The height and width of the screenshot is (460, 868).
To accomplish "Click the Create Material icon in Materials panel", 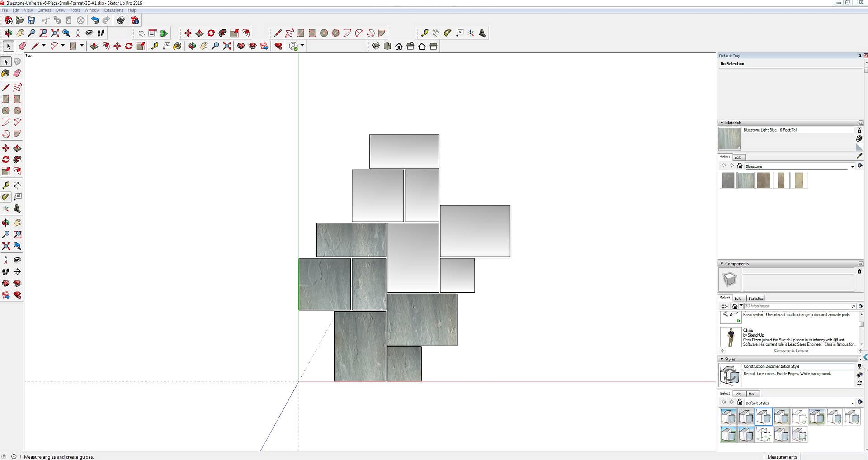I will [x=859, y=138].
